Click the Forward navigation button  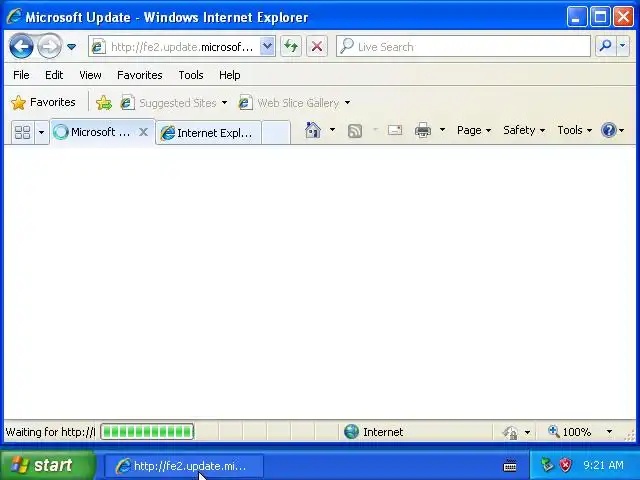point(49,46)
